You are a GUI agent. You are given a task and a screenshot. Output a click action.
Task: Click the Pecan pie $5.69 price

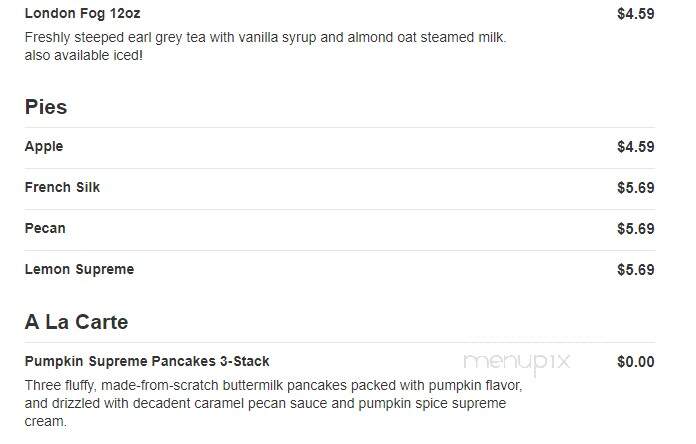[636, 229]
